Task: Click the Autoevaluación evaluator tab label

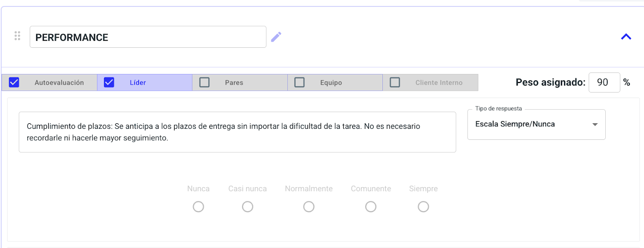Action: click(59, 82)
